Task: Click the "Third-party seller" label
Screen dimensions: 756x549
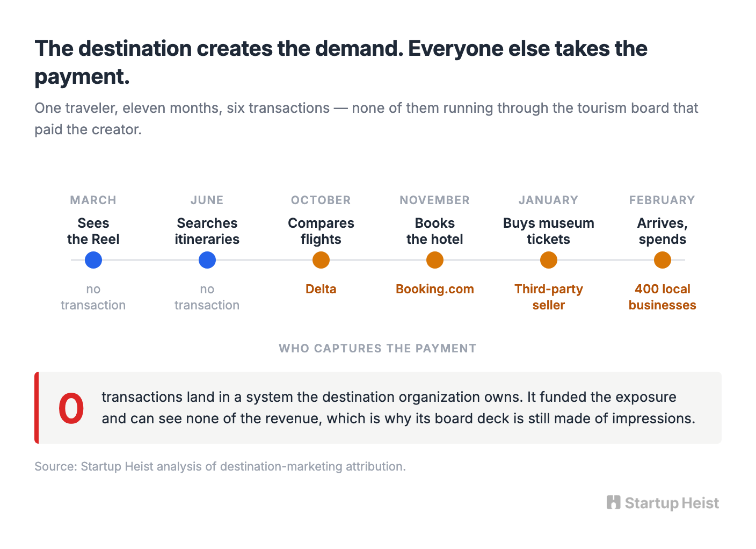Action: click(549, 297)
